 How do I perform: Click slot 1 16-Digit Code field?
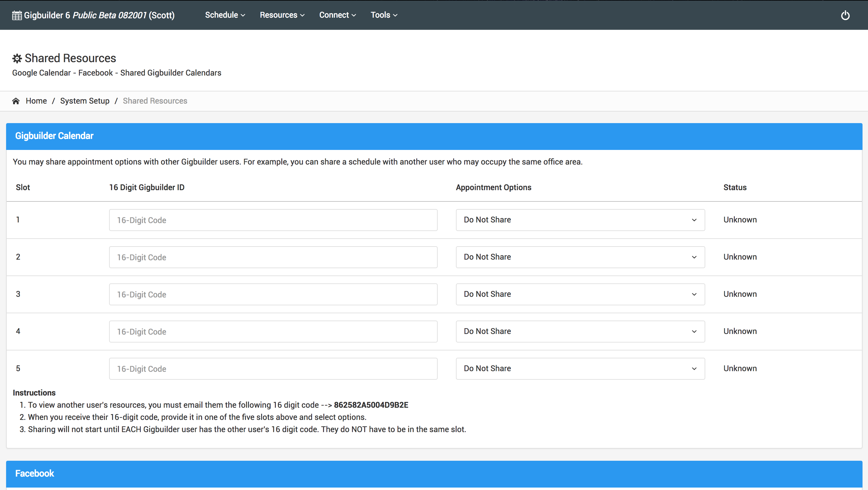(x=273, y=220)
